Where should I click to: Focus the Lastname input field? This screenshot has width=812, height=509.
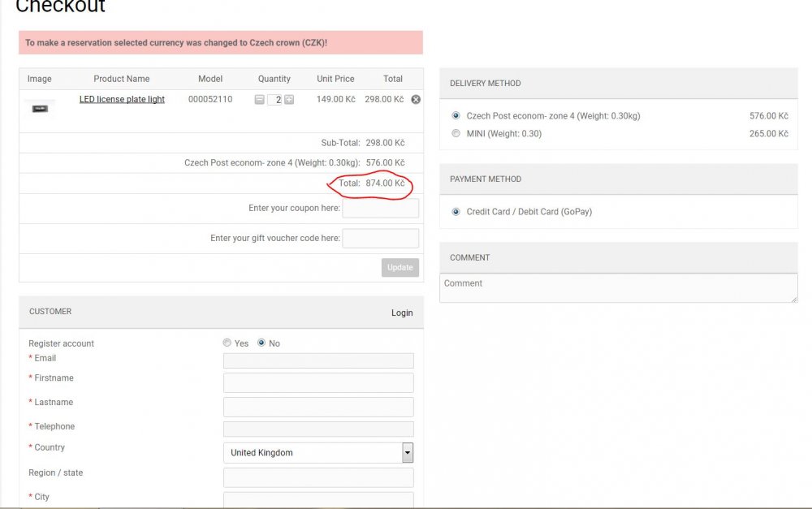coord(318,407)
